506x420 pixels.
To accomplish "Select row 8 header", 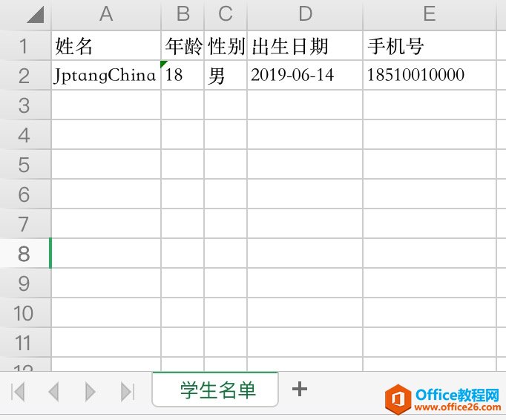I will (x=25, y=254).
